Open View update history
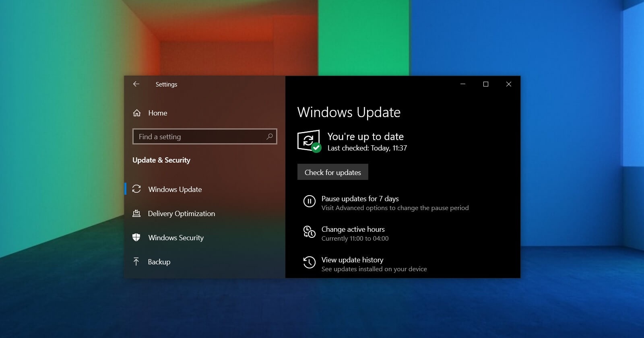Image resolution: width=644 pixels, height=338 pixels. [x=352, y=260]
